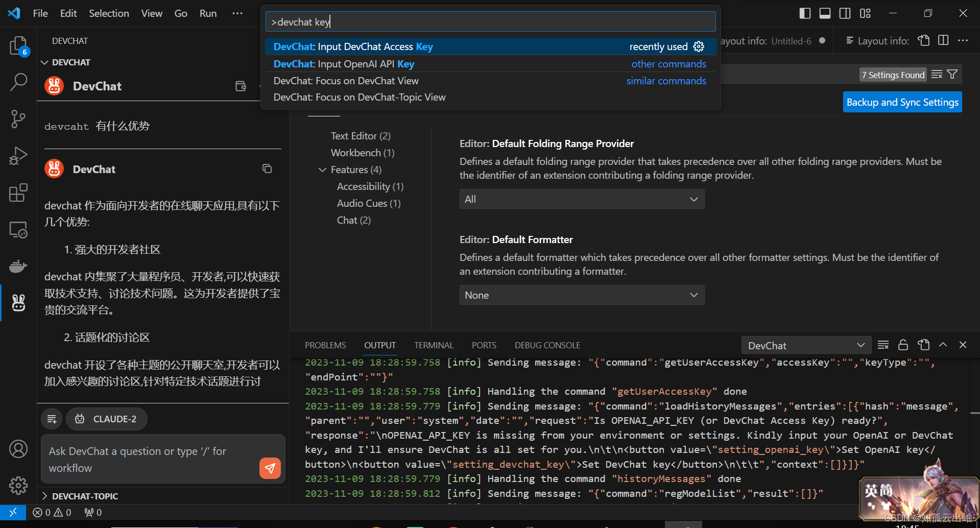Viewport: 980px width, 528px height.
Task: Select the Audio Cues (1) settings category
Action: (x=369, y=203)
